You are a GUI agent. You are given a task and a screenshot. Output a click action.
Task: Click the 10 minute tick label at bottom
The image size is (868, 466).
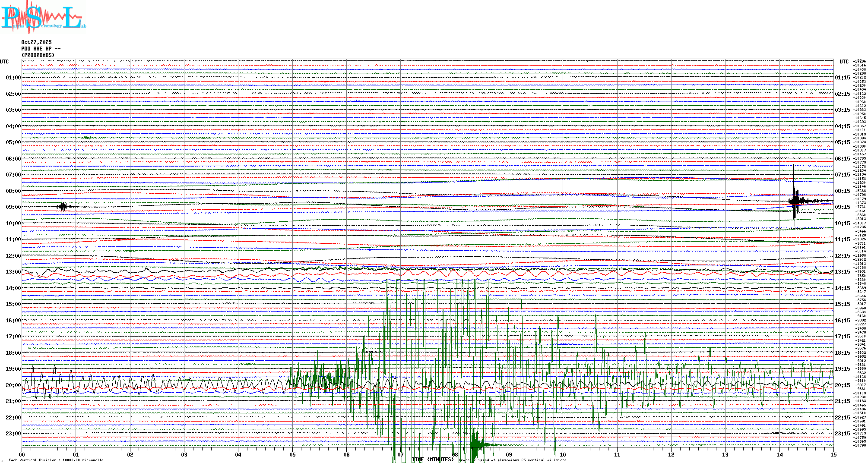pos(563,454)
